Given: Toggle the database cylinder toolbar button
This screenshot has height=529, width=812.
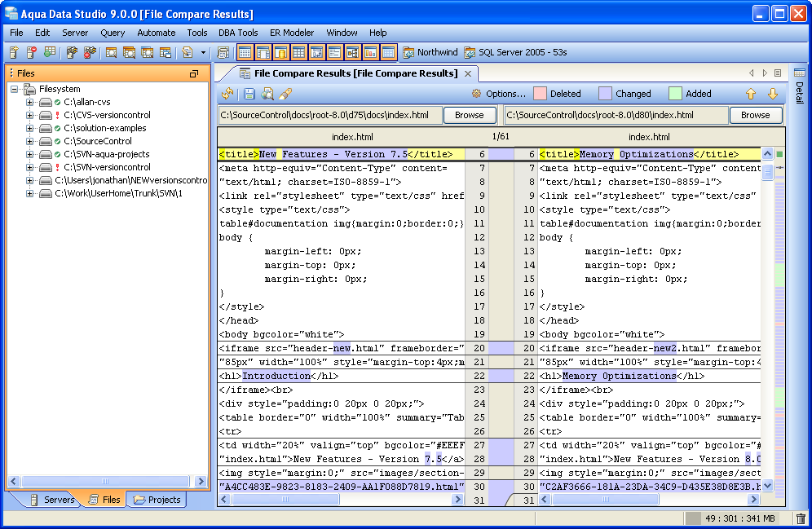Looking at the screenshot, I should tap(280, 52).
